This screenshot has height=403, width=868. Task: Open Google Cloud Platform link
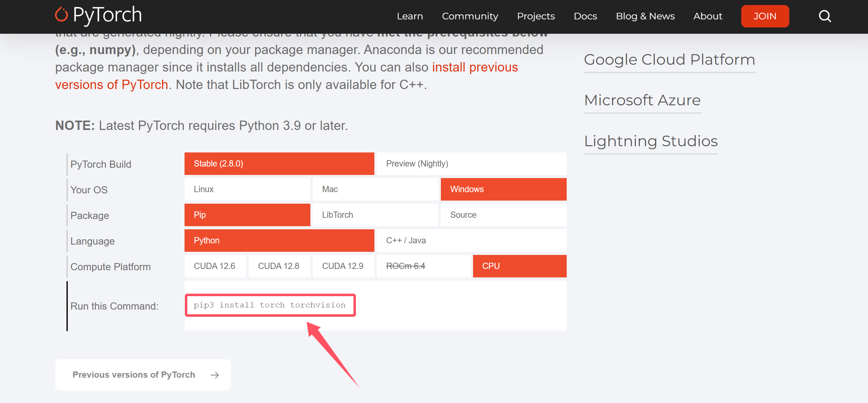pyautogui.click(x=669, y=60)
